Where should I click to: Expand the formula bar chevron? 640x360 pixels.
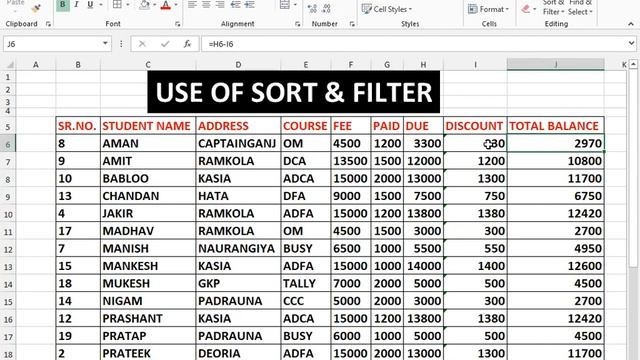click(631, 43)
